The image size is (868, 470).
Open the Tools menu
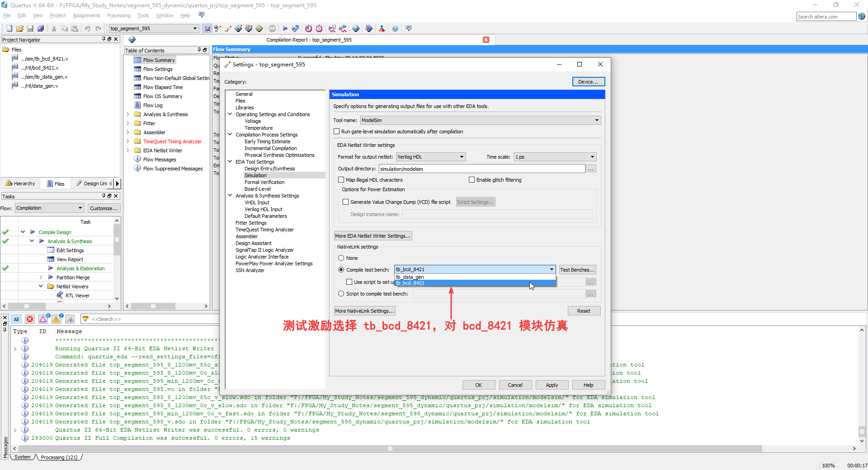coord(143,15)
